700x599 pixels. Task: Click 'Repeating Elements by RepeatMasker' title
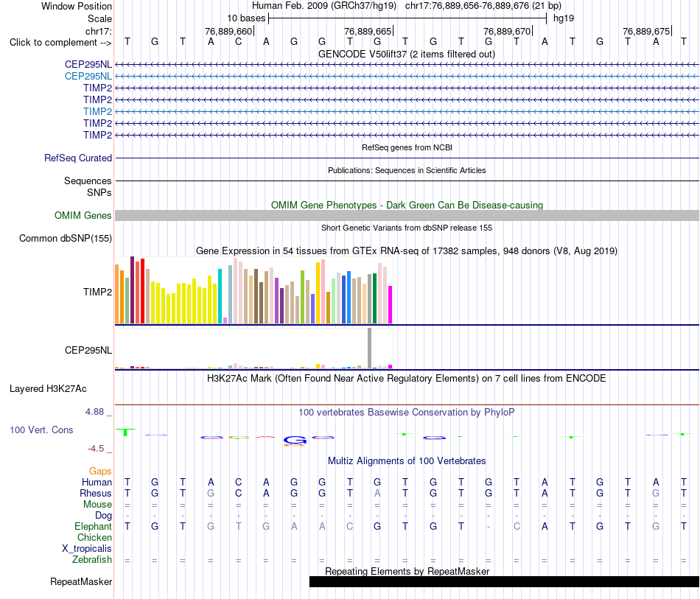[407, 571]
